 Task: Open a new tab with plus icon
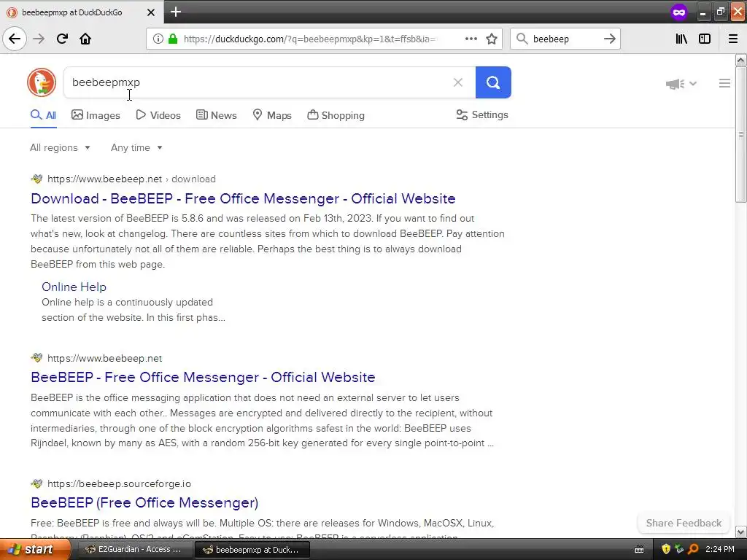point(175,12)
